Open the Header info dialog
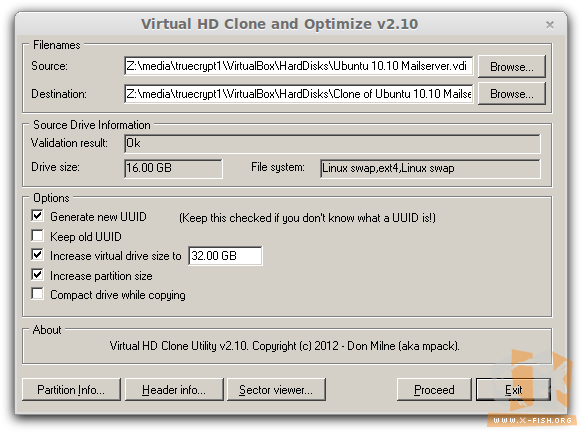This screenshot has width=582, height=432. coord(174,390)
